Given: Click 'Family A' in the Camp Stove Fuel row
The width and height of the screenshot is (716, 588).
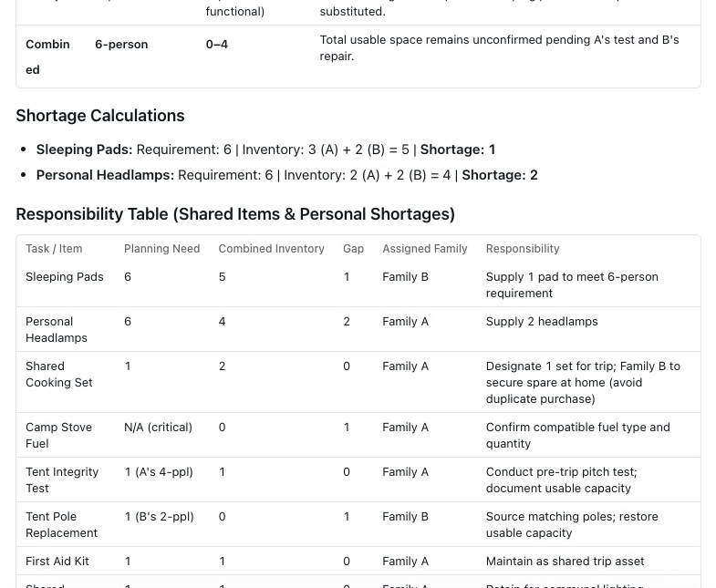Looking at the screenshot, I should (x=405, y=428).
